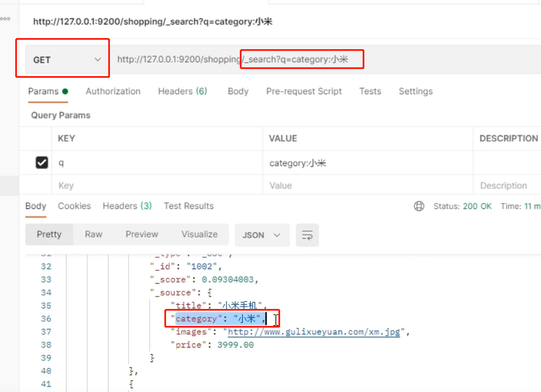Toggle the wrap lines icon
541x392 pixels.
(x=307, y=235)
